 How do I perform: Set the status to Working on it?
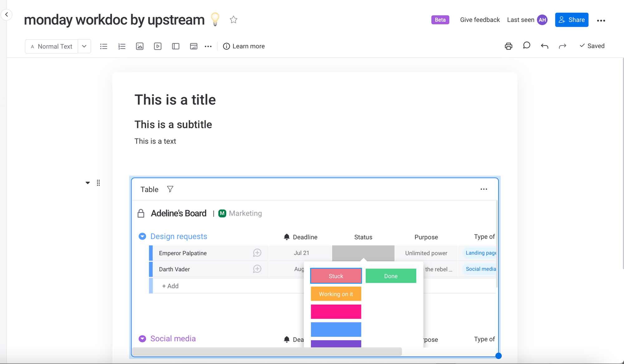[336, 294]
